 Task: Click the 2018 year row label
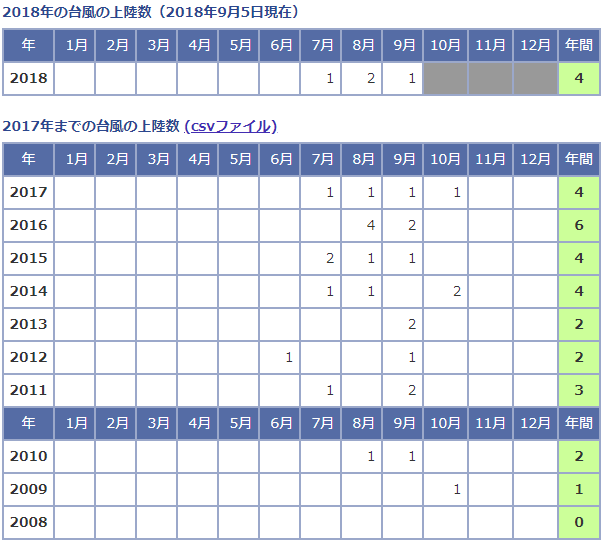click(x=29, y=78)
